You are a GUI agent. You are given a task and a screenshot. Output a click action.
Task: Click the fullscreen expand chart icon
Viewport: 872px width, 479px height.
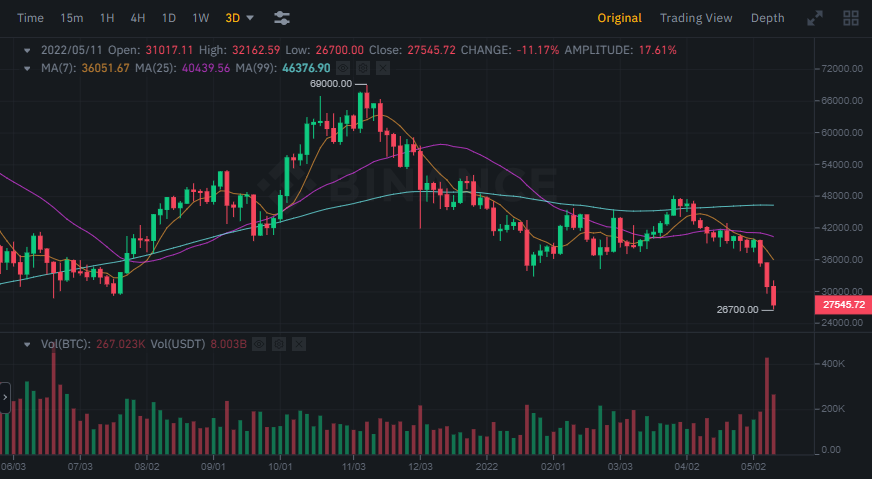pos(815,18)
